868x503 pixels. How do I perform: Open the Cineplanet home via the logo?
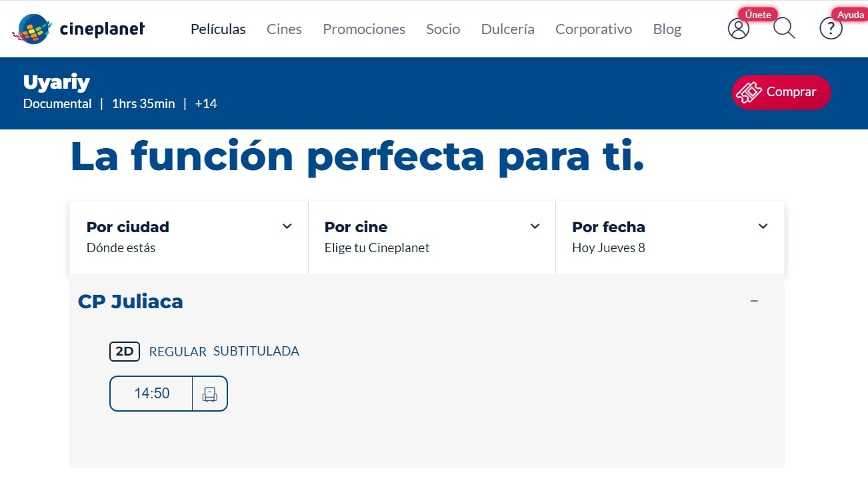tap(78, 28)
